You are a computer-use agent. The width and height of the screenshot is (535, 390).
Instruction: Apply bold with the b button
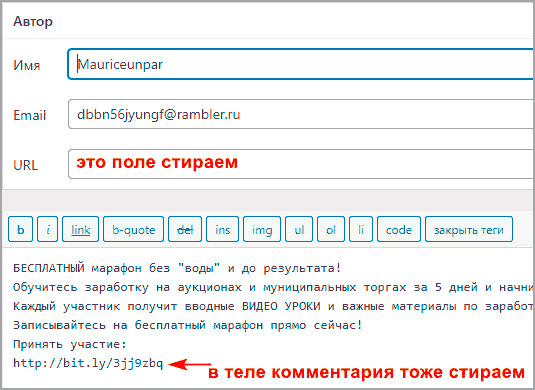[x=20, y=229]
